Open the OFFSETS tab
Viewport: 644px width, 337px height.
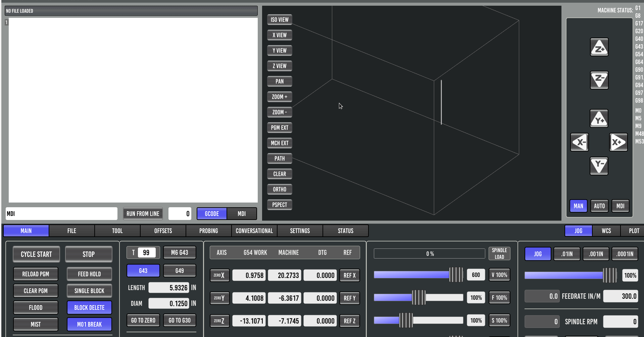[163, 231]
